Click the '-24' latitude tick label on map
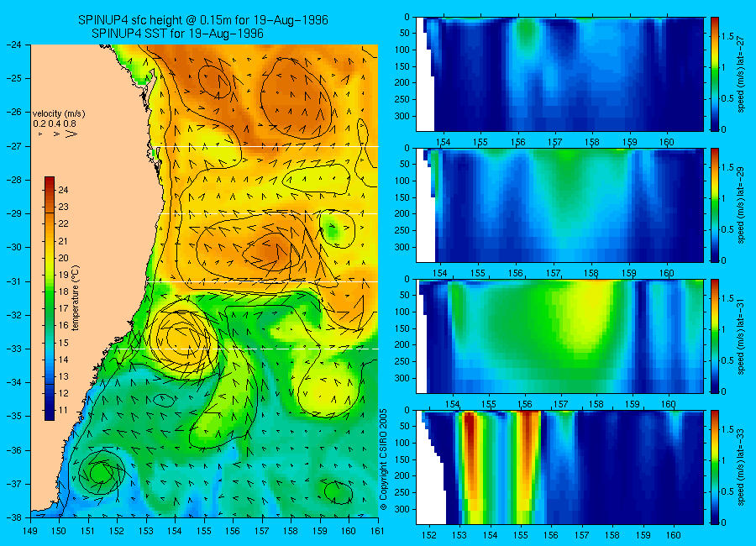 (x=14, y=45)
